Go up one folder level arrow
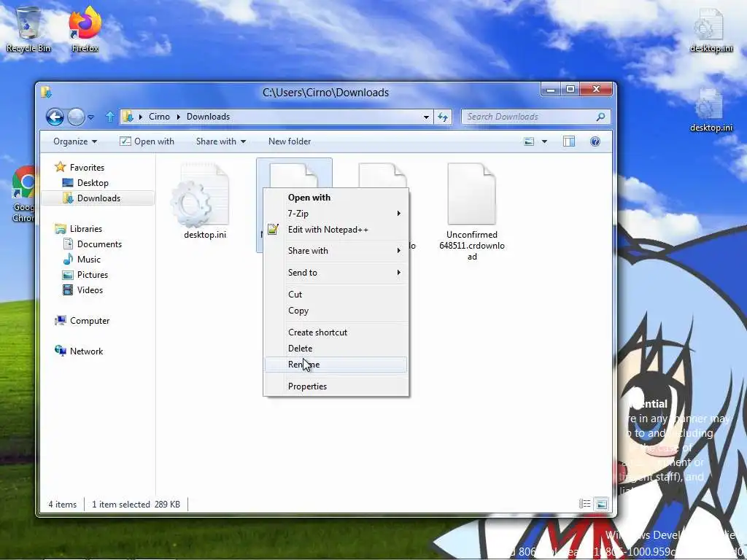The height and width of the screenshot is (560, 747). (x=110, y=117)
